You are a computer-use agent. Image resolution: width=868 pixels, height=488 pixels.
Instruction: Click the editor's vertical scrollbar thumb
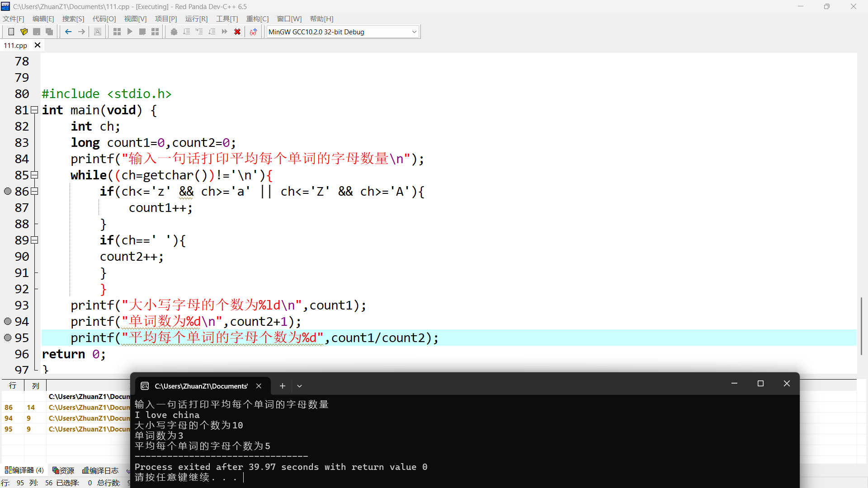pyautogui.click(x=861, y=325)
